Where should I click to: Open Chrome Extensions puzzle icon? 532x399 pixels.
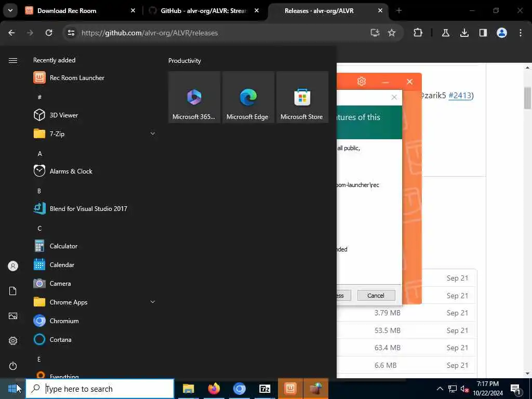point(418,33)
